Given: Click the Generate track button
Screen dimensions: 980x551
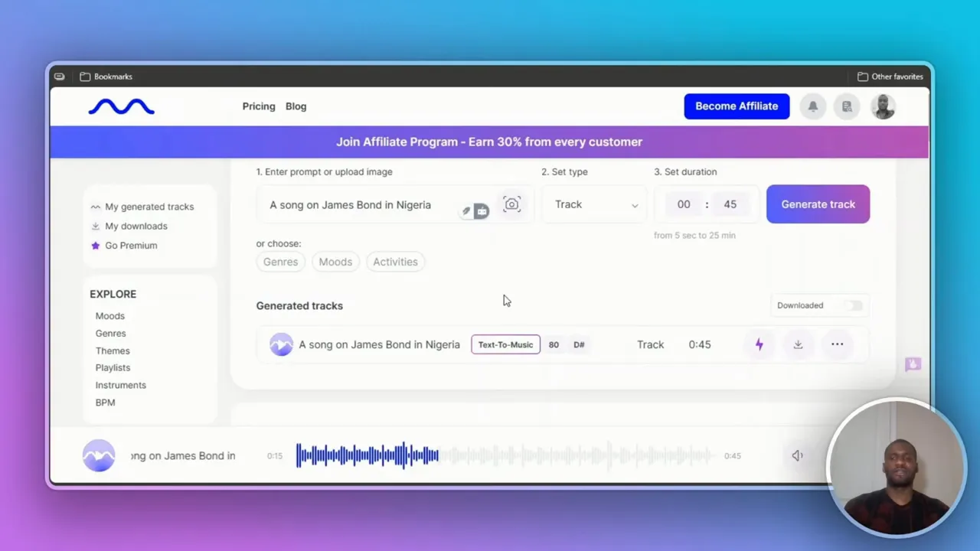Looking at the screenshot, I should coord(818,204).
